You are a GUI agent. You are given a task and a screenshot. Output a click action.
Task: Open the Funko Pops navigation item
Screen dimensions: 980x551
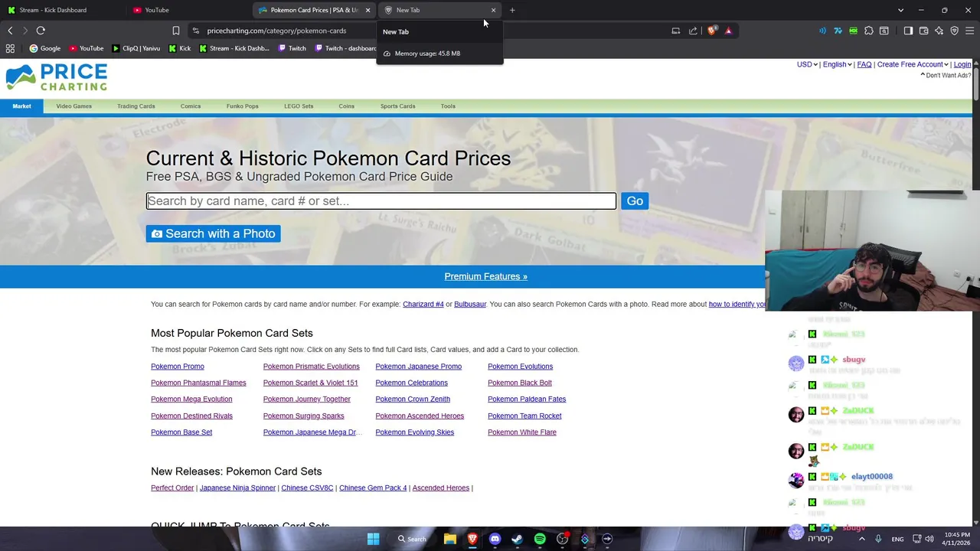242,106
